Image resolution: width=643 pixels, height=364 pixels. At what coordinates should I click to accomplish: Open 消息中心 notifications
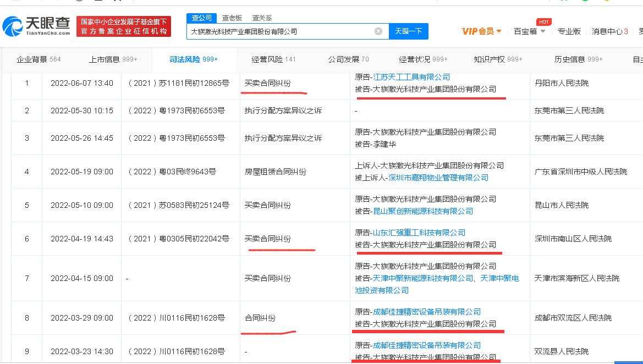coord(609,31)
